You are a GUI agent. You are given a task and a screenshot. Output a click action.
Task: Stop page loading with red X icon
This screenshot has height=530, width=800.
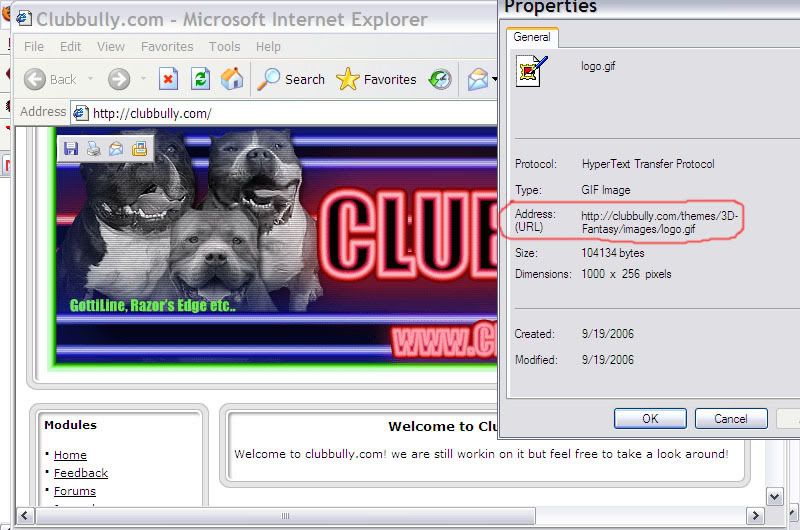coord(168,79)
